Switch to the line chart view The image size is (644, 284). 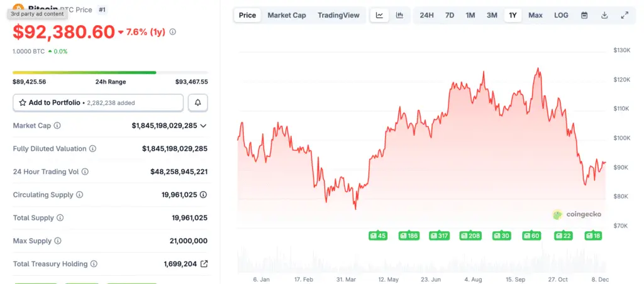(x=380, y=15)
